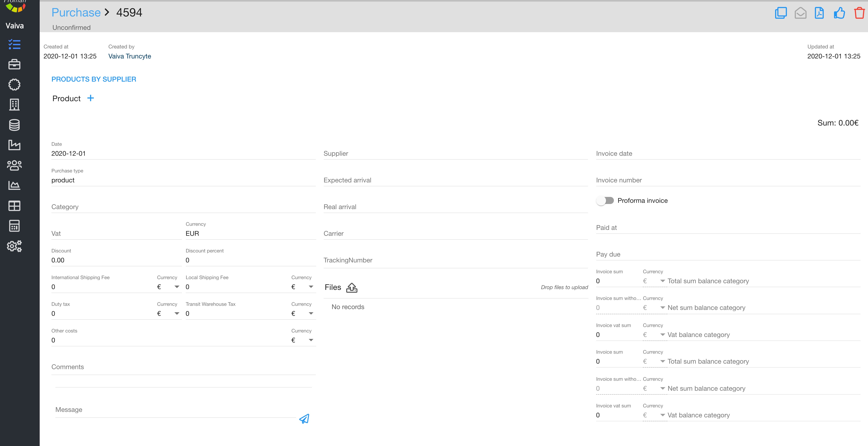Screen dimensions: 868x446
Task: Click the copy purchase icon
Action: click(x=780, y=13)
